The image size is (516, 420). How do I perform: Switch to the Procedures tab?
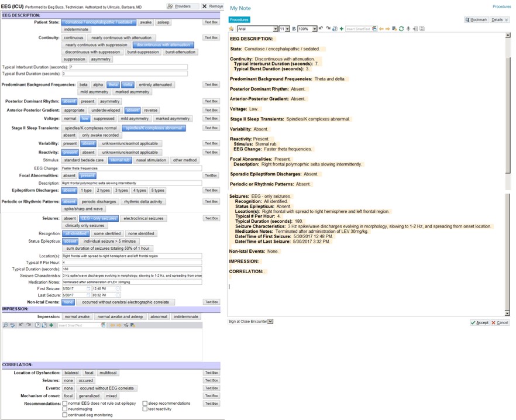239,19
